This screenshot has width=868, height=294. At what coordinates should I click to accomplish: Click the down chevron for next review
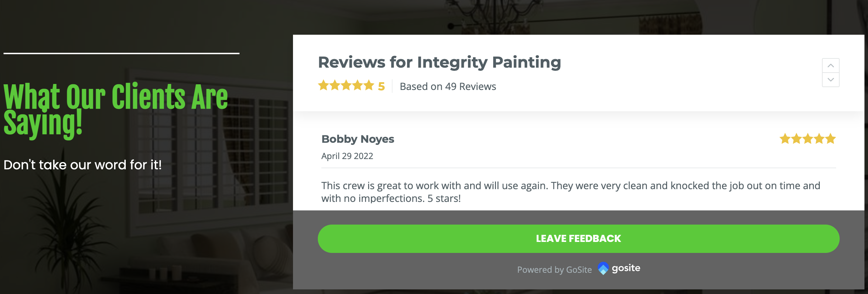click(830, 80)
